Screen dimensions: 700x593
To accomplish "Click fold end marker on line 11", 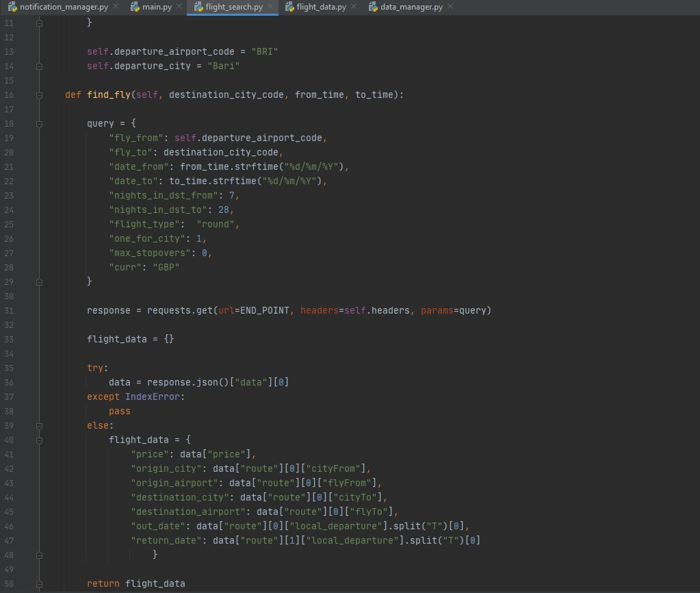I will pos(39,23).
